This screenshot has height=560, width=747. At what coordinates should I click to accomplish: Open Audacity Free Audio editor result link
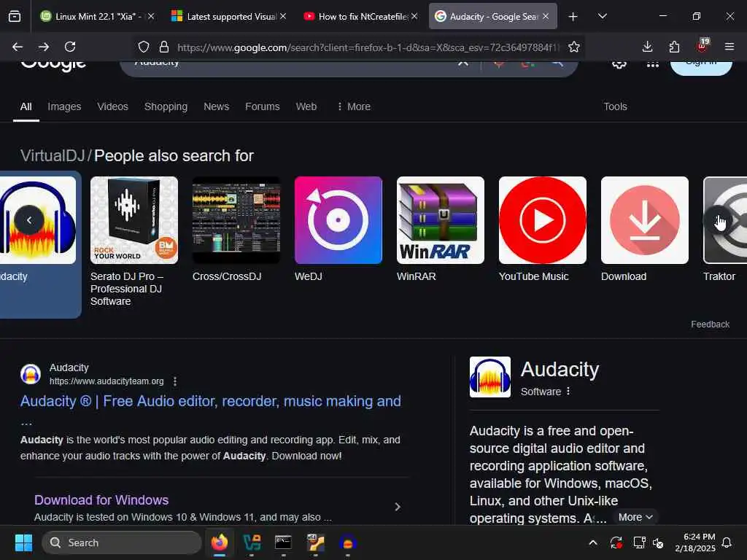tap(211, 402)
